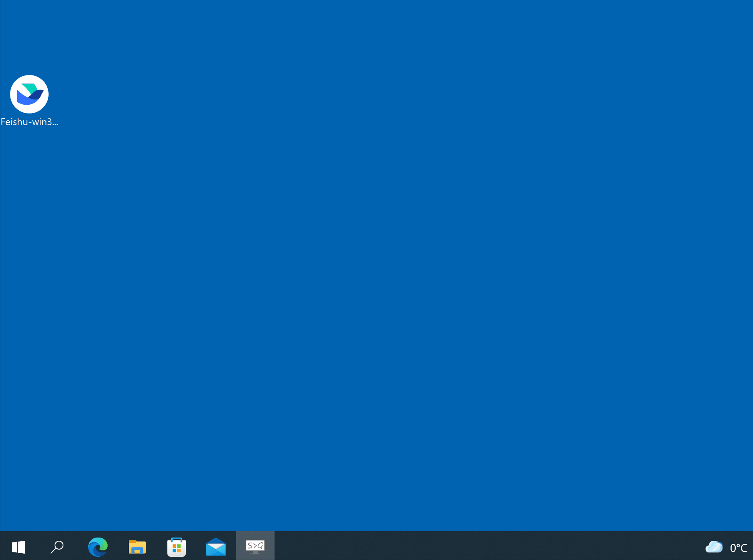The width and height of the screenshot is (753, 560).
Task: Click the shopping bag taskbar icon
Action: point(177,546)
